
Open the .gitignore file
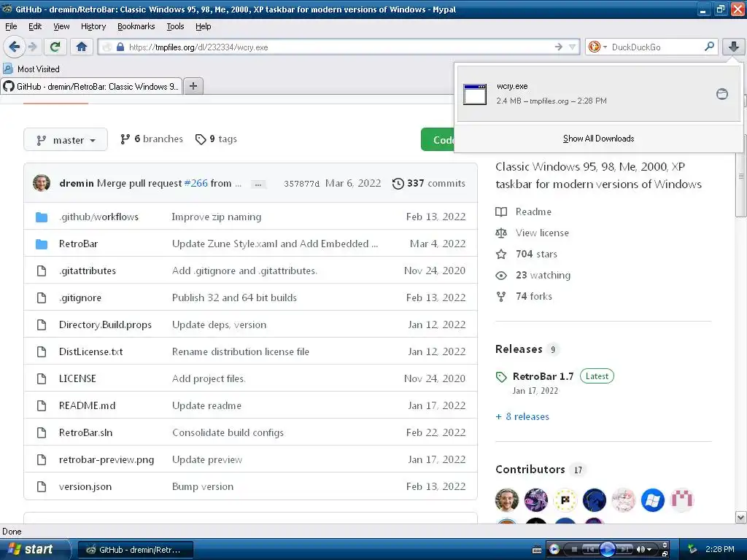tap(80, 297)
